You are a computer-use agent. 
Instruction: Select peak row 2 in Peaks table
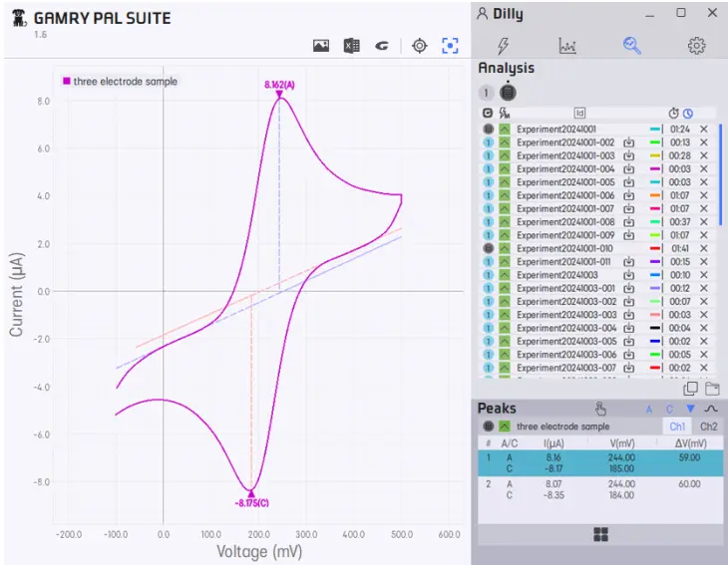coord(600,489)
